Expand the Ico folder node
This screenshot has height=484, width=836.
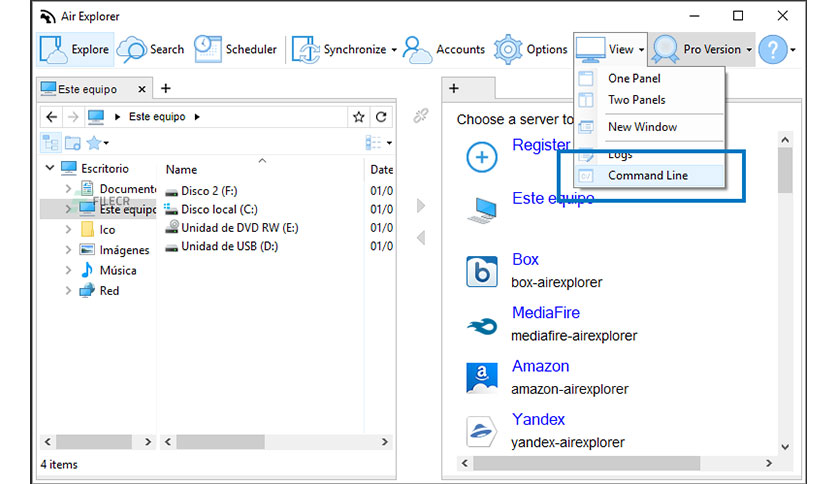point(68,230)
